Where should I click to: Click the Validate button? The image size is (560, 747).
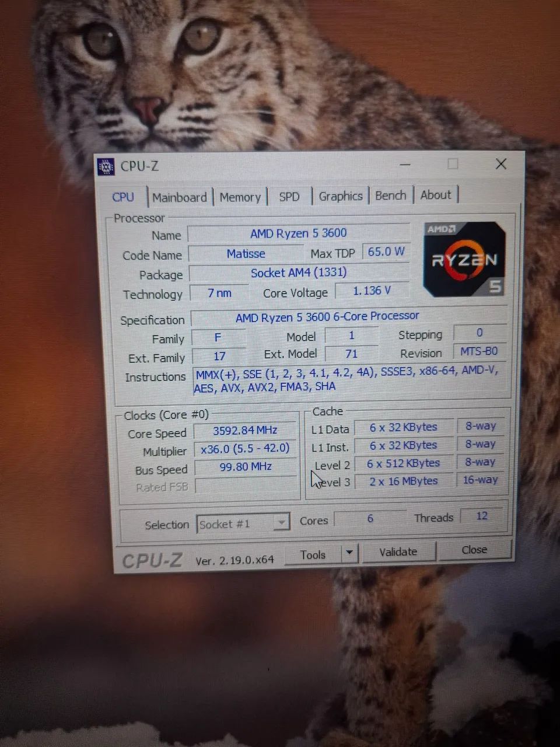pyautogui.click(x=398, y=551)
